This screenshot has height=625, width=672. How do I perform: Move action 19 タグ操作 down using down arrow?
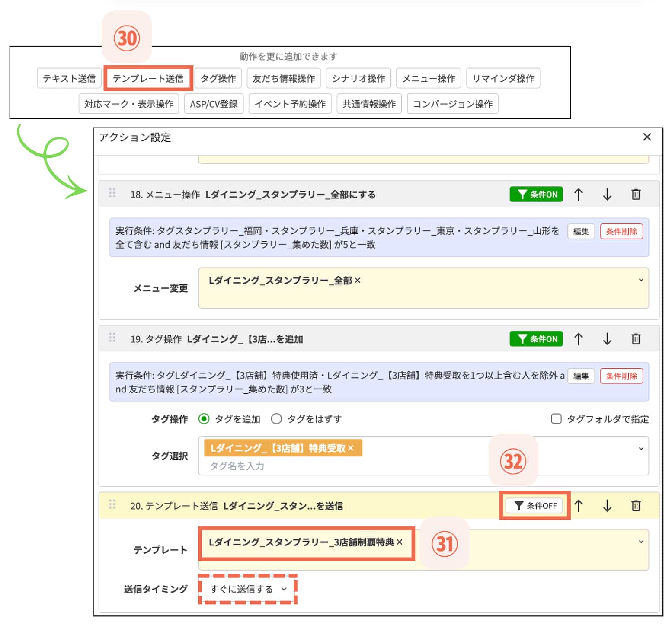(x=607, y=339)
